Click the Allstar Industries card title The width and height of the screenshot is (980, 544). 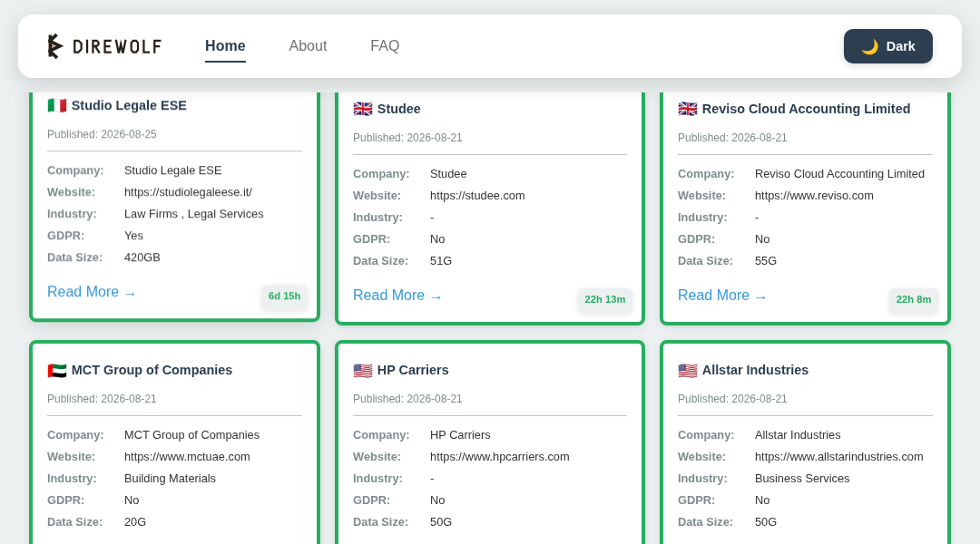pyautogui.click(x=755, y=370)
